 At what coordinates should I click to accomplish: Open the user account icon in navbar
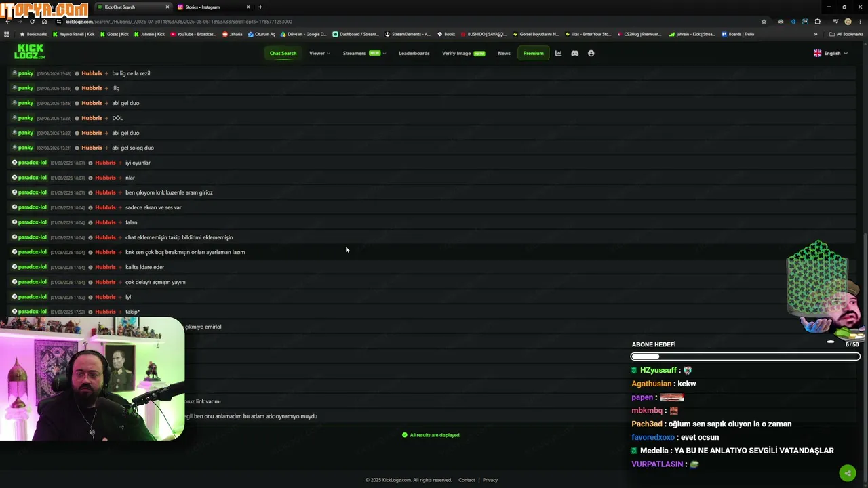tap(591, 53)
